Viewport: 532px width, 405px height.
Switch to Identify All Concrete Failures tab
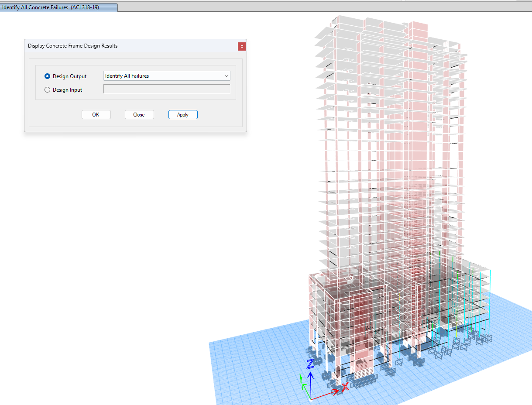pos(57,7)
